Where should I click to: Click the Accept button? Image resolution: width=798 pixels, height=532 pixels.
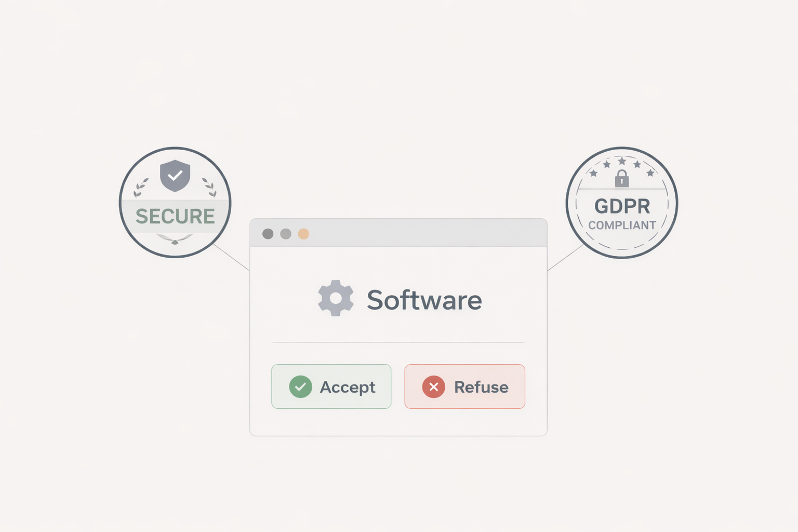(331, 387)
